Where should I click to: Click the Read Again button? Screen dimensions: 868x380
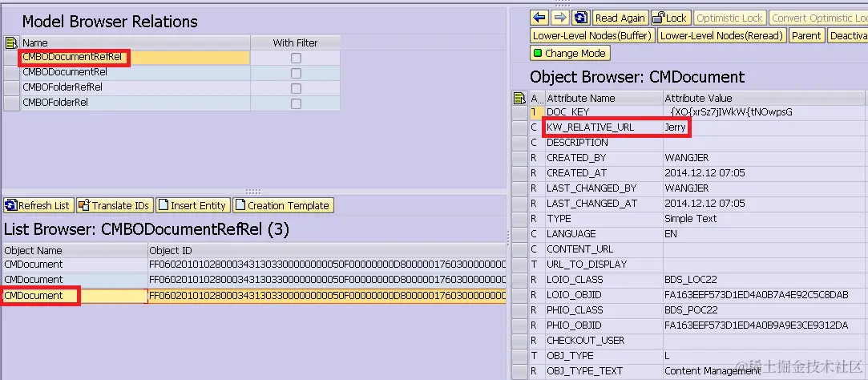pyautogui.click(x=620, y=18)
